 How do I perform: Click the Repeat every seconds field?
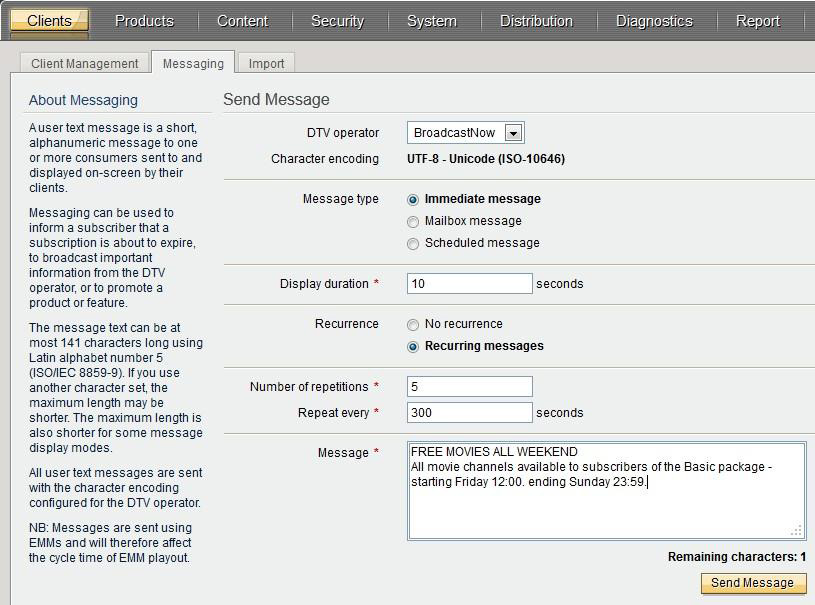coord(469,413)
